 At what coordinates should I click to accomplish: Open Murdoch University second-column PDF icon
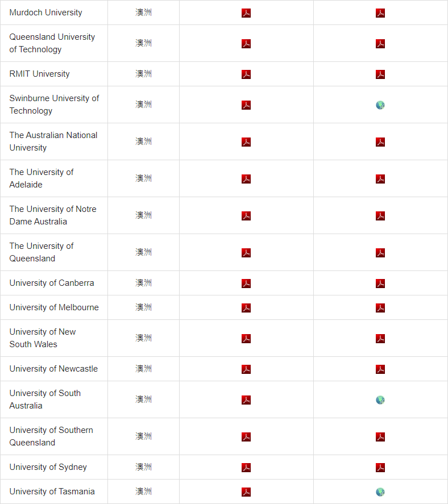tap(380, 13)
